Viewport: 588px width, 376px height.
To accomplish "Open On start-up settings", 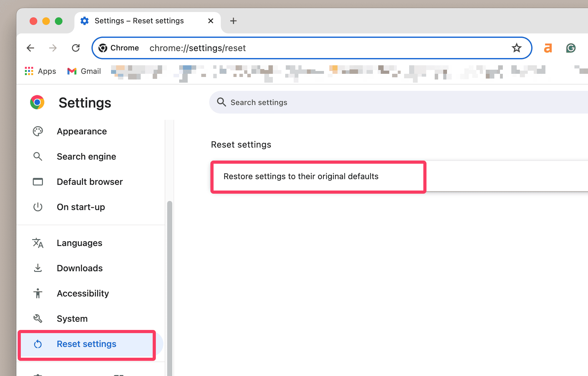I will pyautogui.click(x=81, y=207).
